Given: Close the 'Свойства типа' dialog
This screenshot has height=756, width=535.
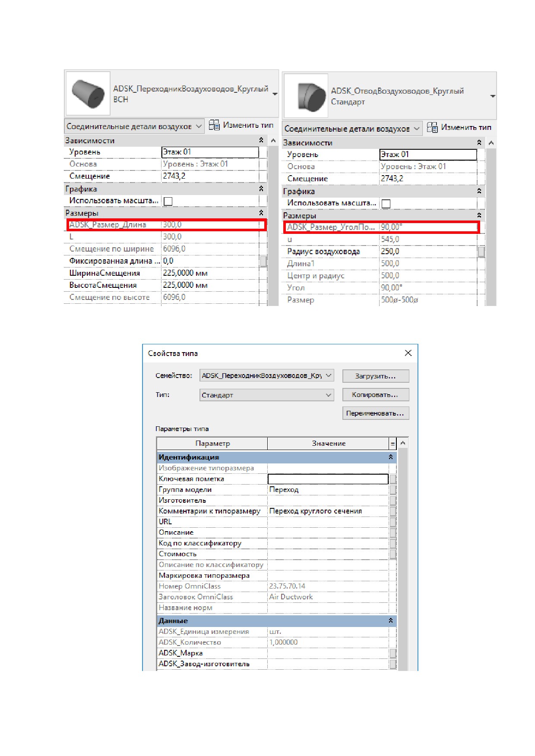Looking at the screenshot, I should [x=408, y=353].
